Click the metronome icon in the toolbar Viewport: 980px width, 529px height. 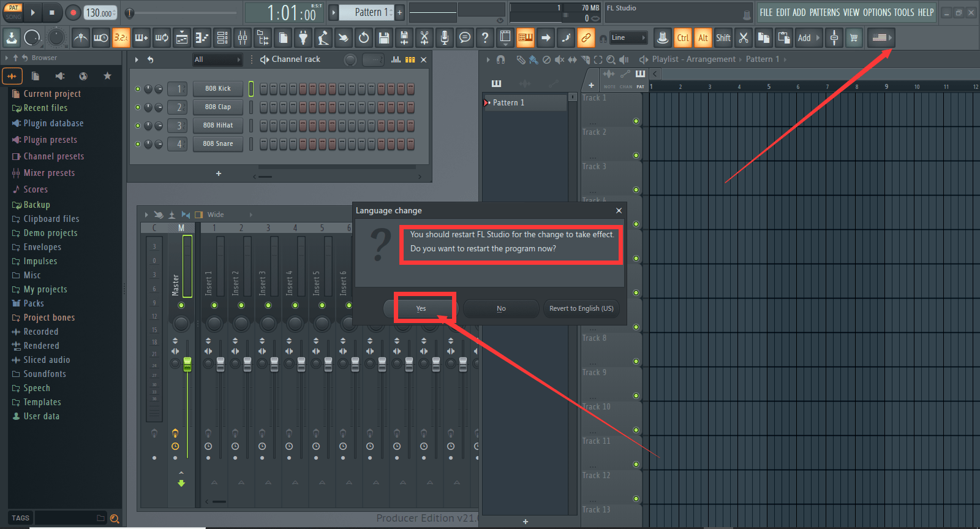pos(80,38)
